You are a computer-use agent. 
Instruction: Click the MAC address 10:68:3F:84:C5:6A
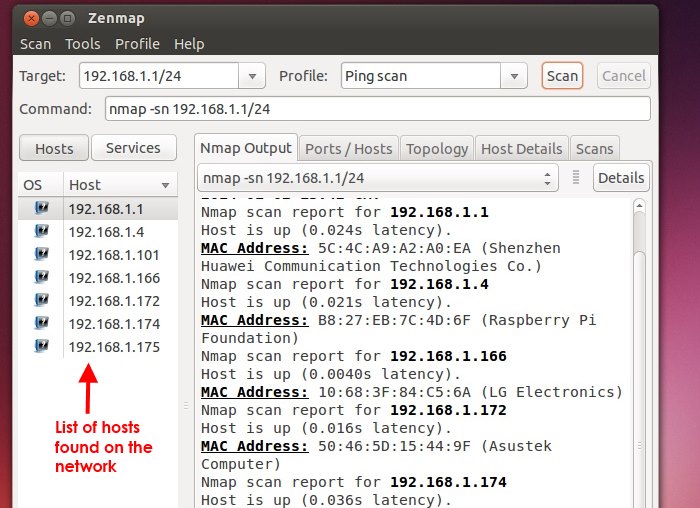(x=394, y=392)
